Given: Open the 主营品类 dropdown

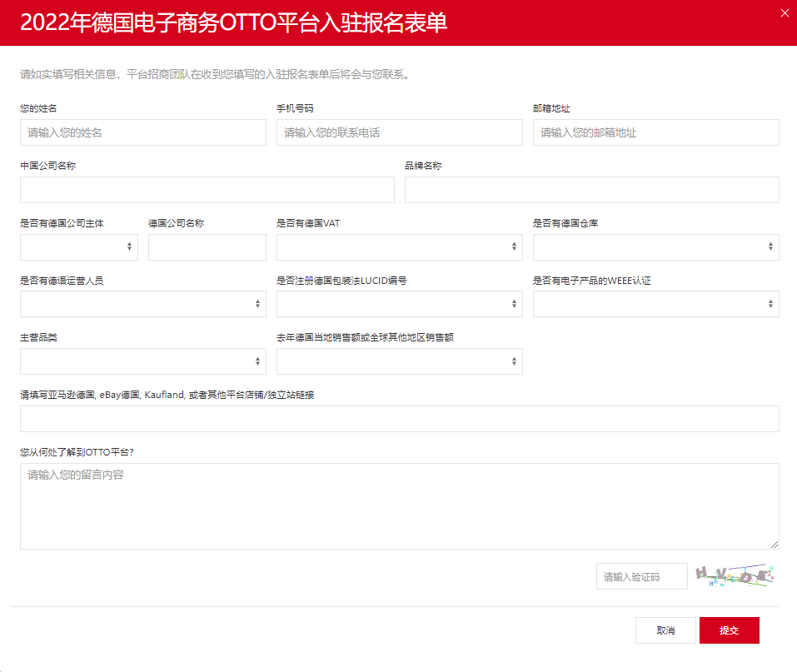Looking at the screenshot, I should tap(142, 361).
